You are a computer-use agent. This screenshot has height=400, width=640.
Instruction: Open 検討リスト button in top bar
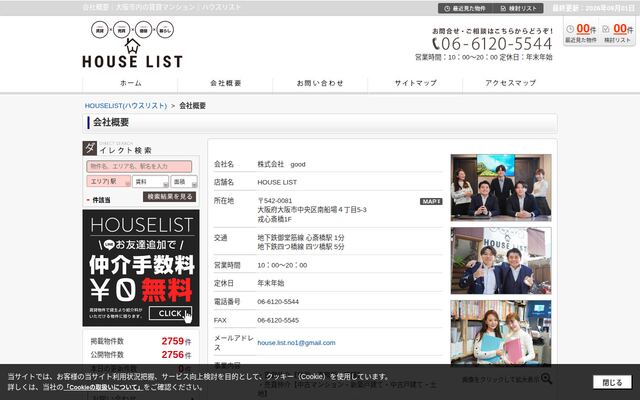519,8
